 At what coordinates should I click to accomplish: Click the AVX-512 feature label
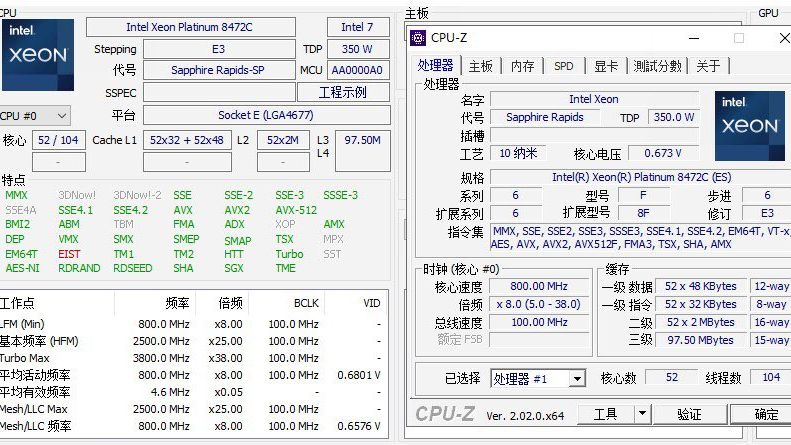tap(296, 210)
